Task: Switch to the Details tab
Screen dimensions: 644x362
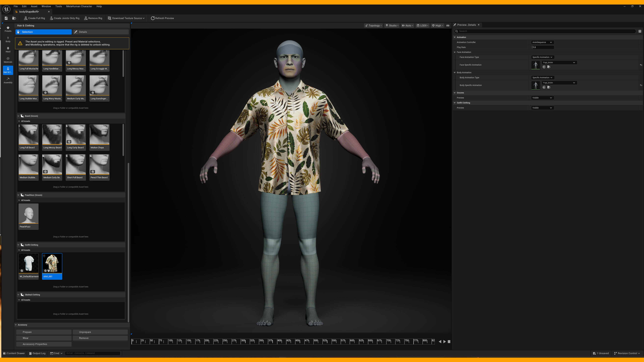Action: coord(100,32)
